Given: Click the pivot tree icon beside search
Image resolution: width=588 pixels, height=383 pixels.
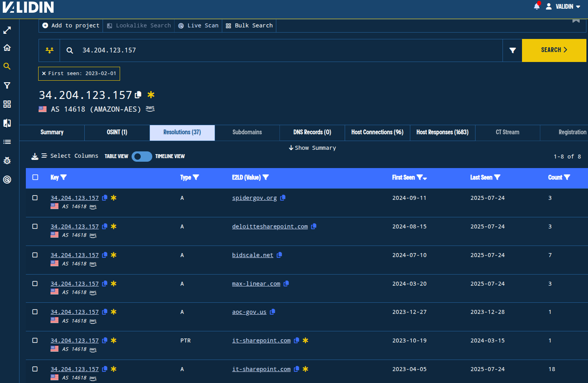Looking at the screenshot, I should tap(49, 50).
